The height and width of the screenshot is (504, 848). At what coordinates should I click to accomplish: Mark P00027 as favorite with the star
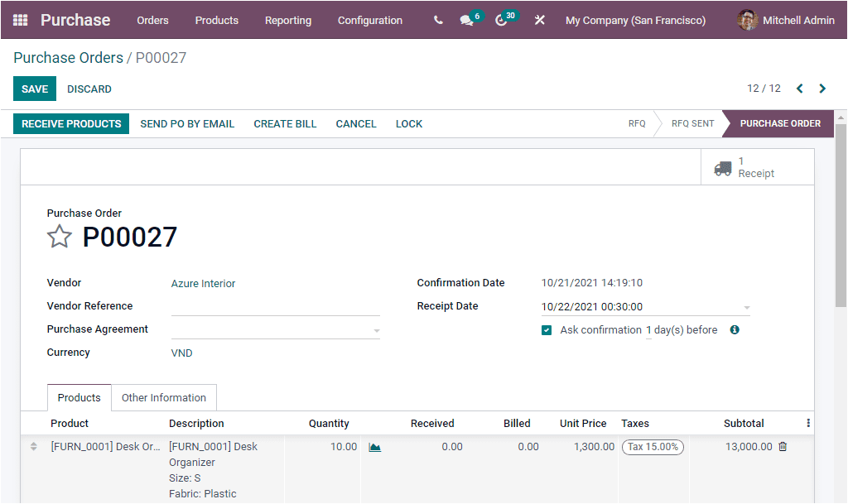point(59,237)
